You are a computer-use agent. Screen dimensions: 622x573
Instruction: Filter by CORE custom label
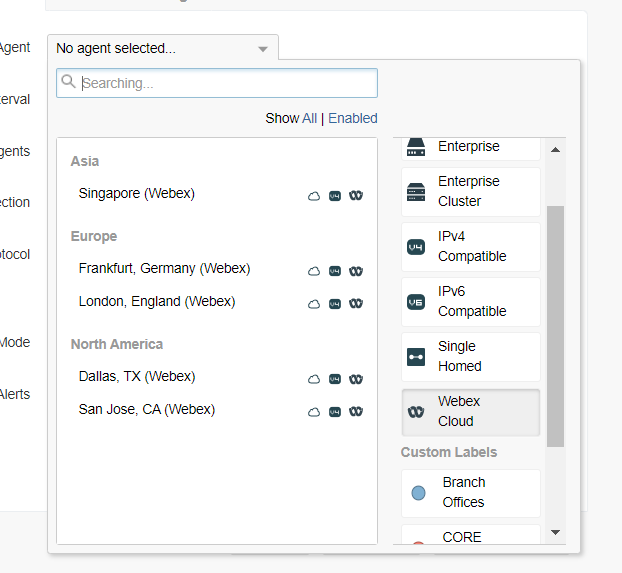pyautogui.click(x=471, y=535)
